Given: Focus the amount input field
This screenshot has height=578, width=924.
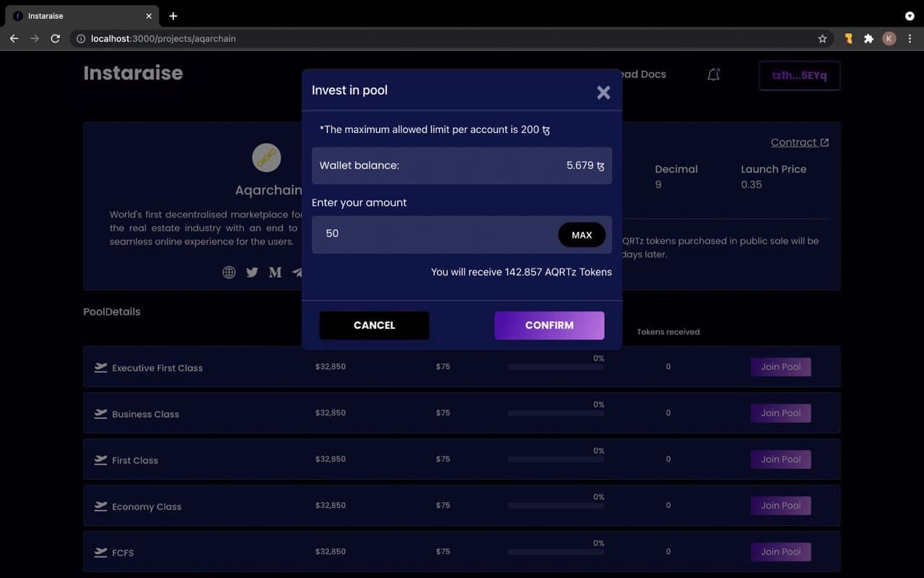Looking at the screenshot, I should (x=462, y=234).
